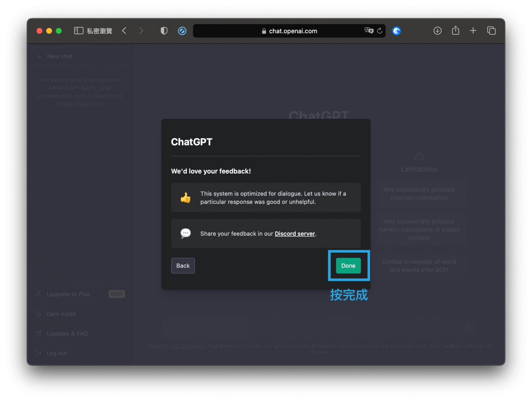This screenshot has width=532, height=401.
Task: Click the moon icon beside Dark mode
Action: click(38, 314)
